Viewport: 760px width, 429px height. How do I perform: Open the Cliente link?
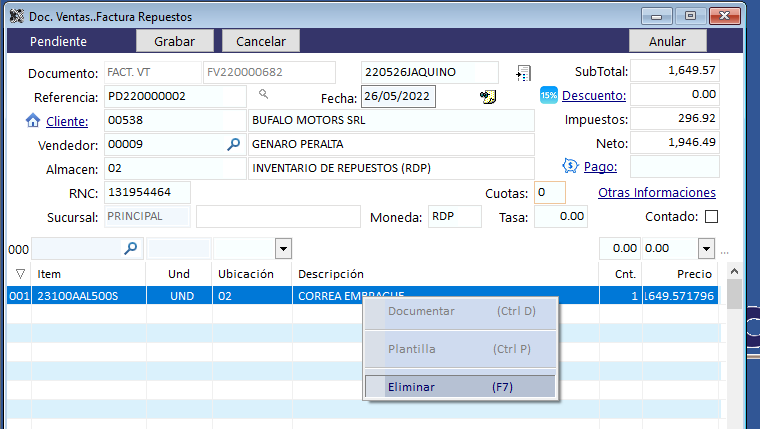67,121
